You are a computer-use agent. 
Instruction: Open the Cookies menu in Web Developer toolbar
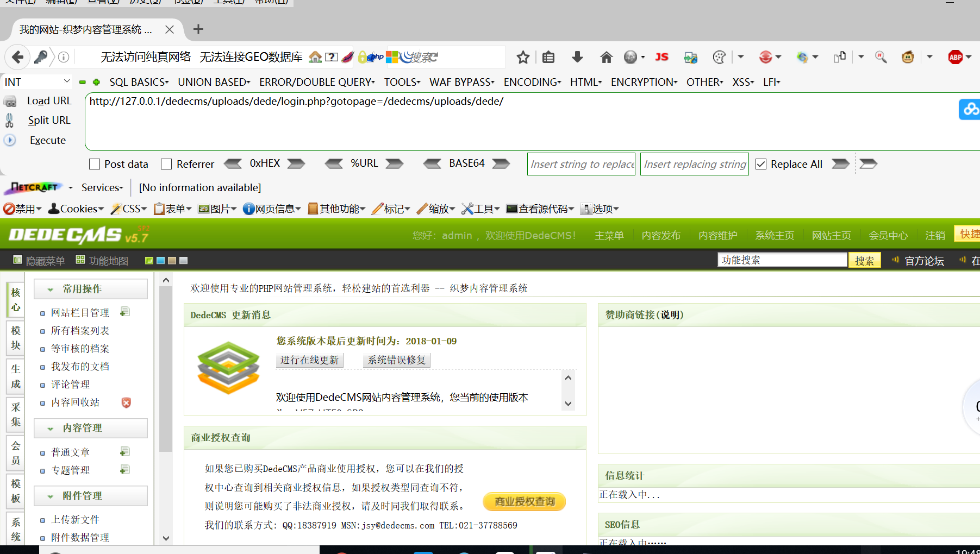pos(75,208)
